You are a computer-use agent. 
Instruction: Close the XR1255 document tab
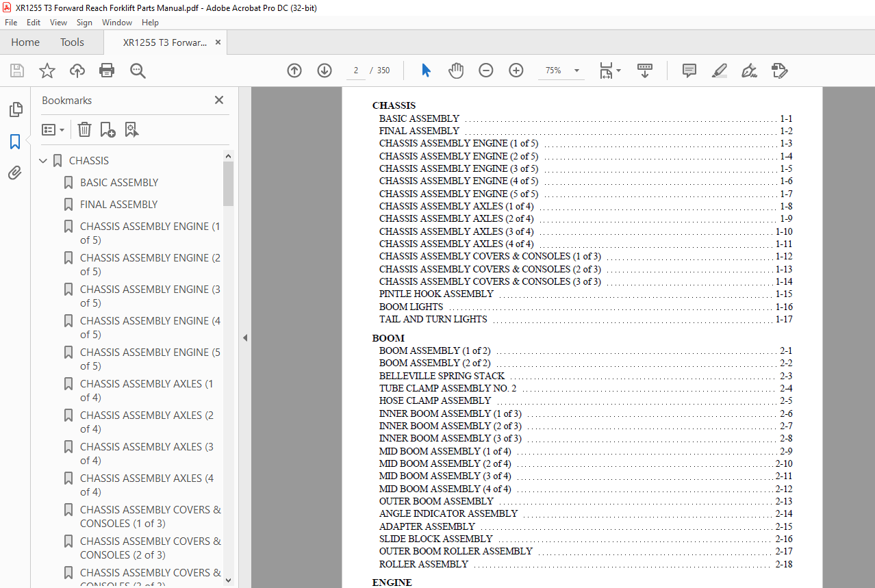coord(218,42)
